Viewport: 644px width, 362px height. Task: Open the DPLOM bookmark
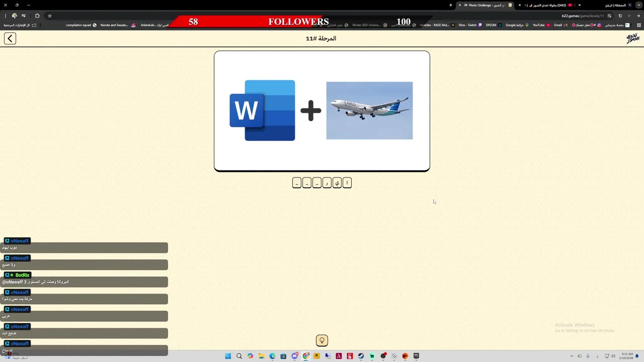[494, 25]
